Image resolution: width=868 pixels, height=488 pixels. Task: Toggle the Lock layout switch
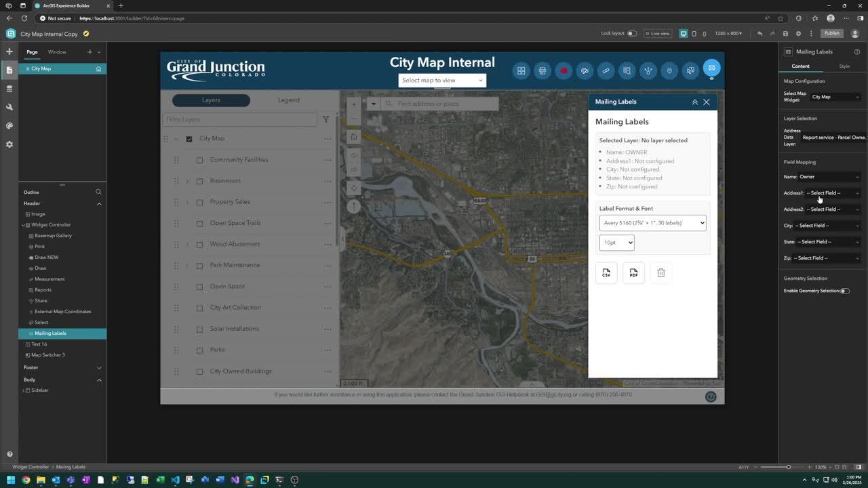[x=631, y=33]
